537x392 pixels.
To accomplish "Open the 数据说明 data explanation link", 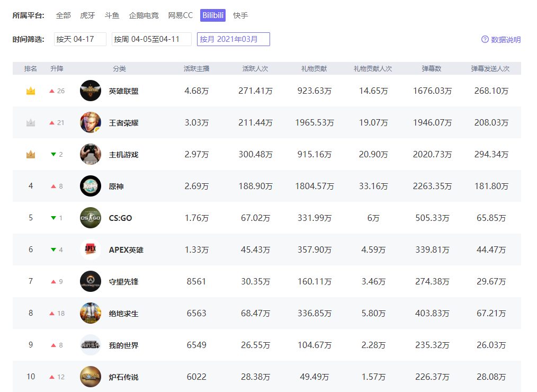I will pos(506,40).
